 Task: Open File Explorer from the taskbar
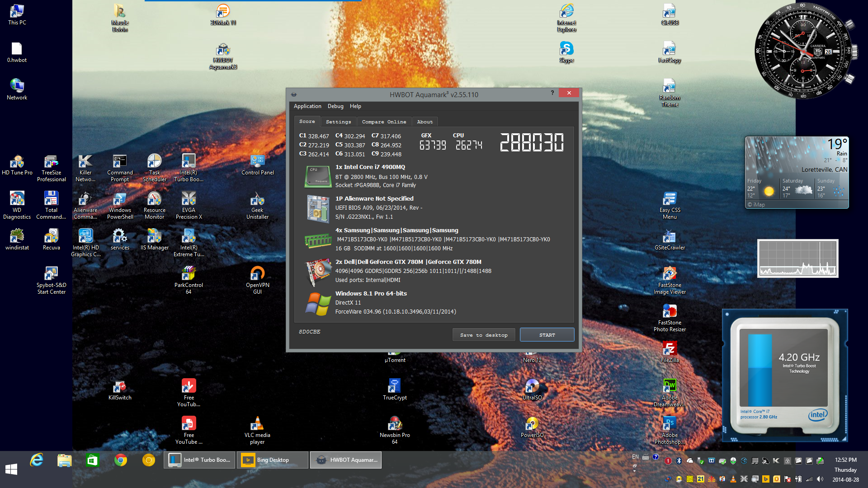65,460
